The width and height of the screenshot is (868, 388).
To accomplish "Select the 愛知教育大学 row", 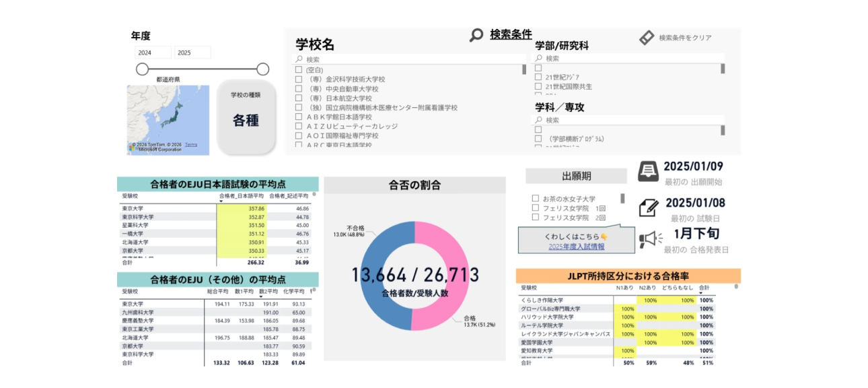I will coord(618,350).
